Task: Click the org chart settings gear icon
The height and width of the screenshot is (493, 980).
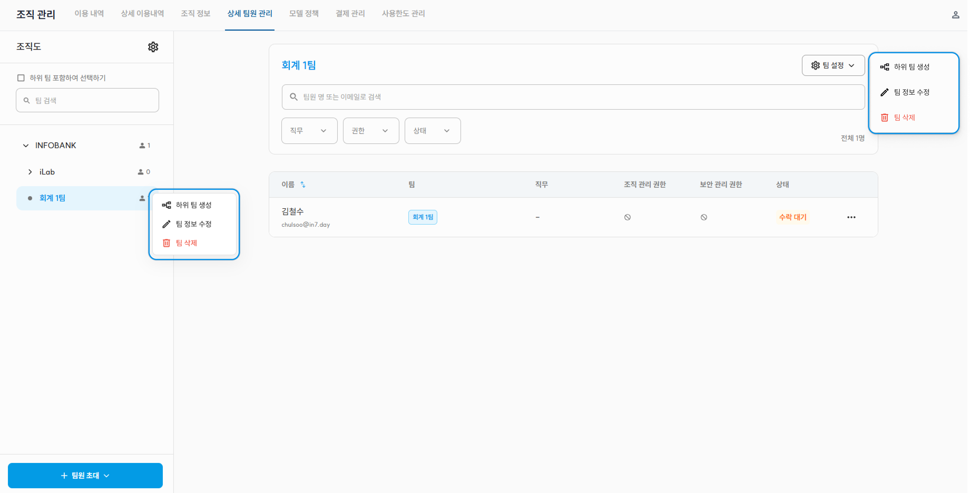Action: (153, 47)
